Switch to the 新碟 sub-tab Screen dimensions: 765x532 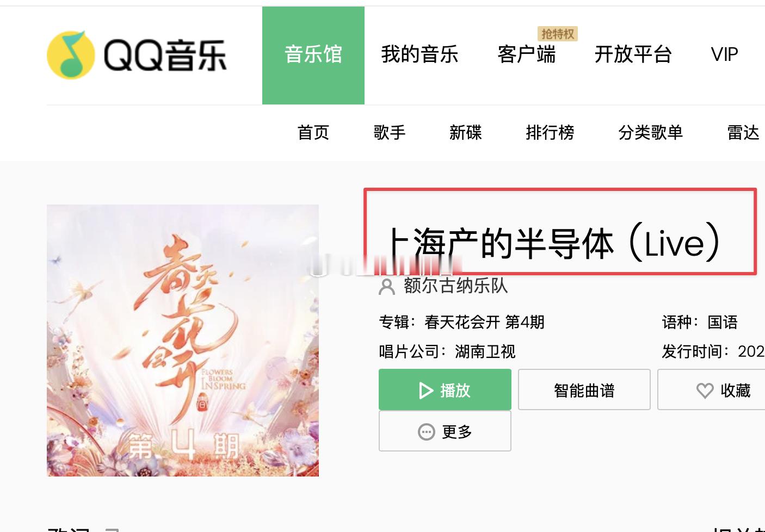466,132
